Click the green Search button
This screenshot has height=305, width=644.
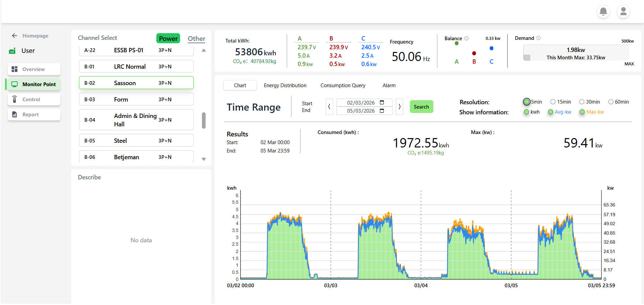tap(422, 107)
